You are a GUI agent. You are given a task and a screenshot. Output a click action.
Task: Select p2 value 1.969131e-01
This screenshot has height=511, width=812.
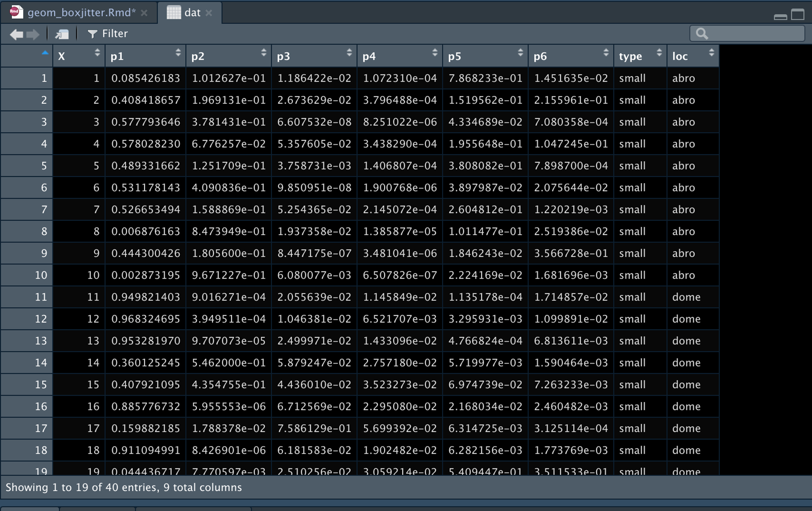click(229, 100)
